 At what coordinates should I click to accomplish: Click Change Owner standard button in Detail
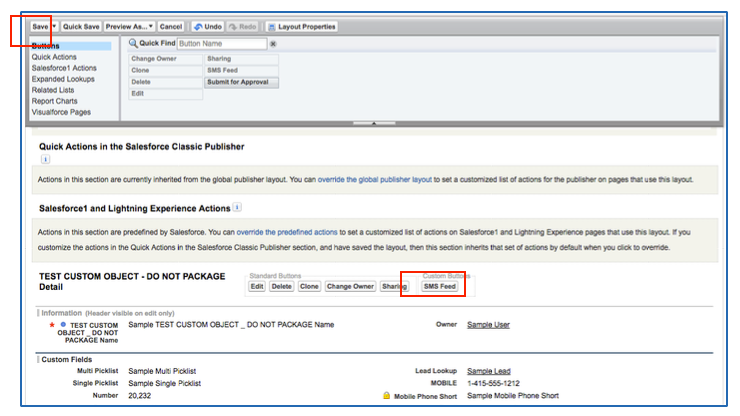[350, 287]
